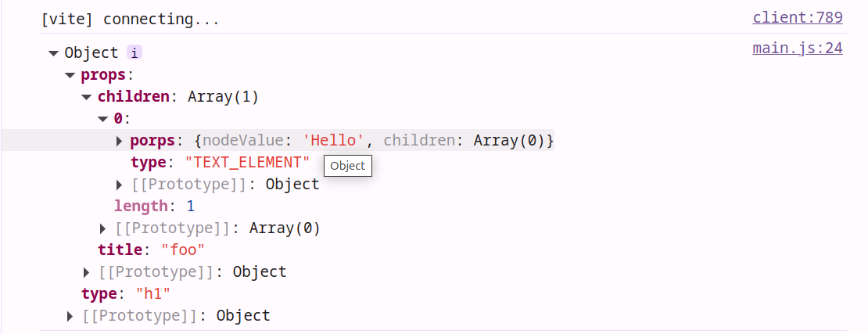The height and width of the screenshot is (334, 868).
Task: Click the [vite] connecting... log message
Action: click(x=130, y=19)
